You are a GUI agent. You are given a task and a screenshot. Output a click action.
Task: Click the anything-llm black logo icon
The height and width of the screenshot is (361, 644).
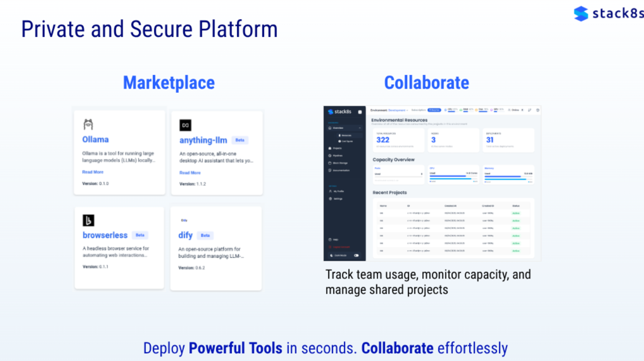(x=185, y=125)
